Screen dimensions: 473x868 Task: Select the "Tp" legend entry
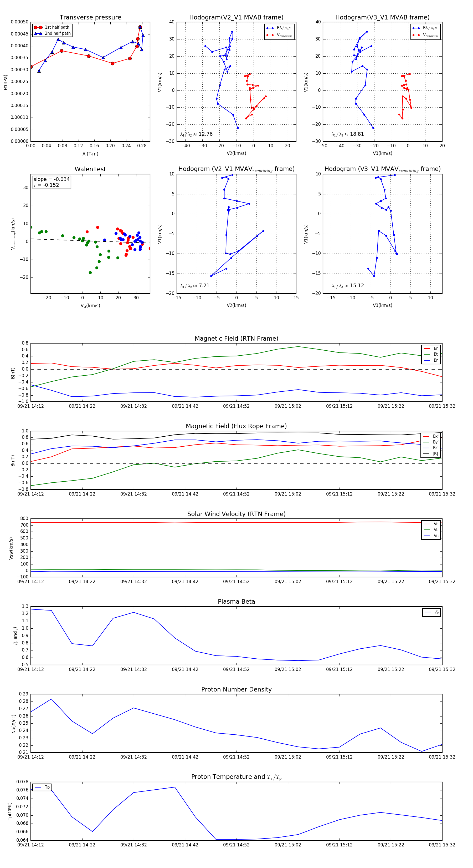(42, 787)
